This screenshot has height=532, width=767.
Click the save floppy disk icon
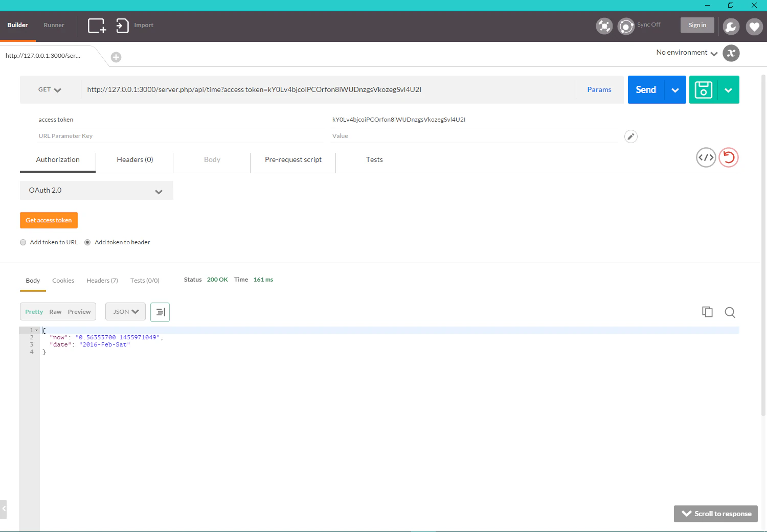[704, 89]
